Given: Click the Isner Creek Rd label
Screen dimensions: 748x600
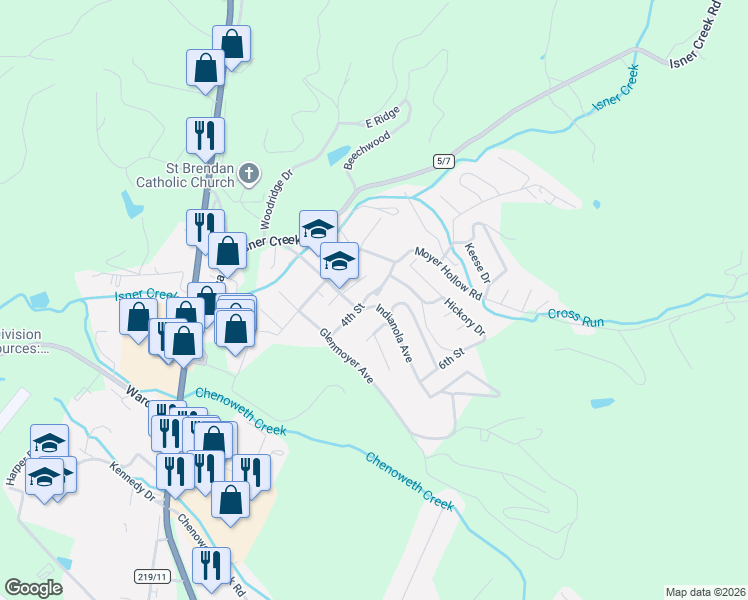Looking at the screenshot, I should (x=696, y=36).
